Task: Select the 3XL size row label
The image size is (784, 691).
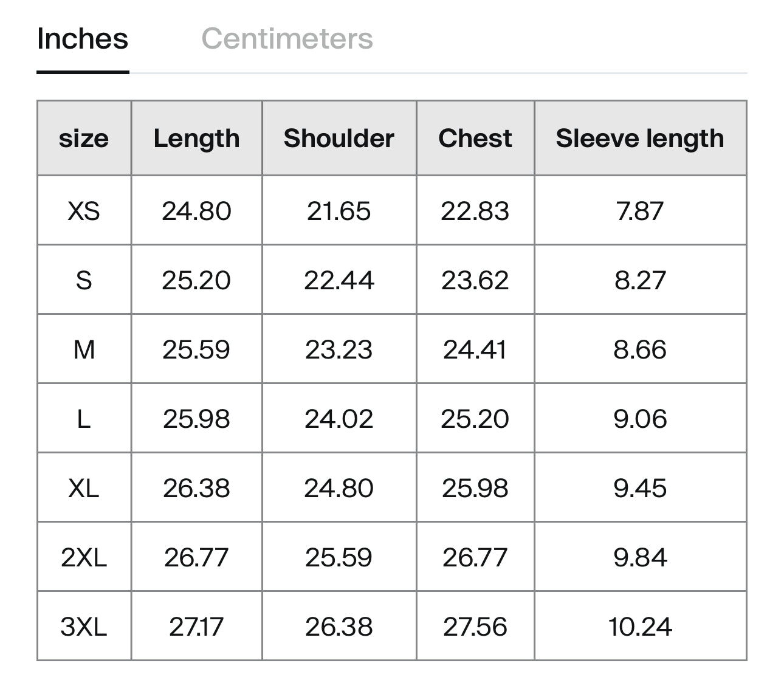Action: point(84,627)
